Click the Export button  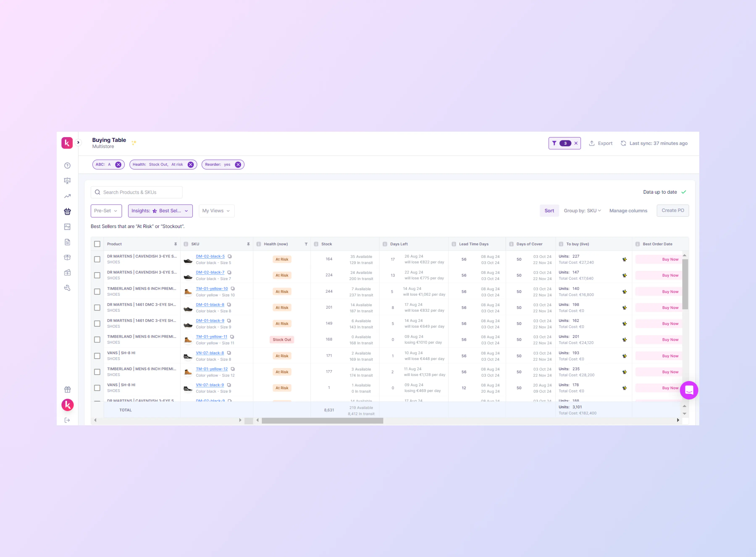pyautogui.click(x=601, y=143)
